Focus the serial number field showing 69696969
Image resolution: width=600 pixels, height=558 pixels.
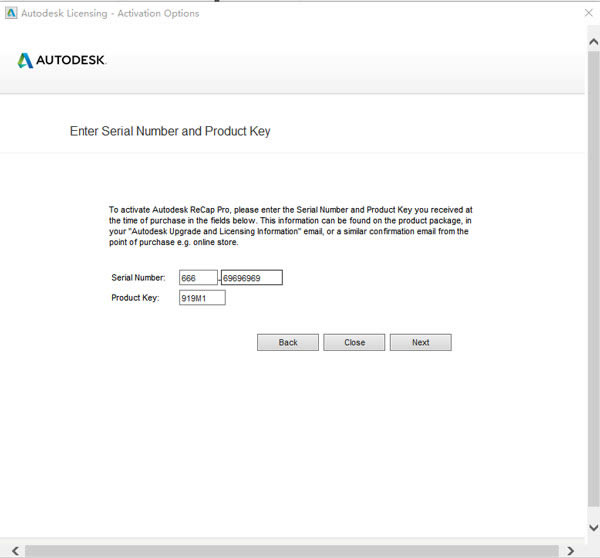252,277
